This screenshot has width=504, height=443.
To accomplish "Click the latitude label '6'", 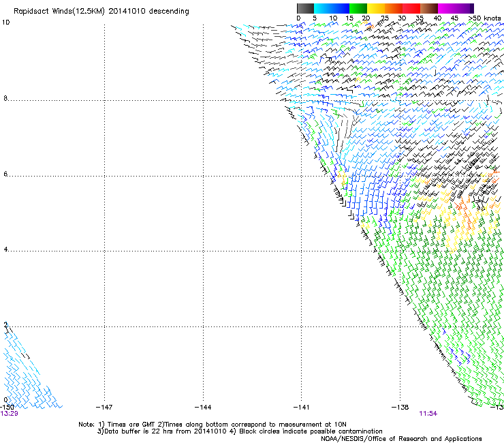I will [5, 174].
